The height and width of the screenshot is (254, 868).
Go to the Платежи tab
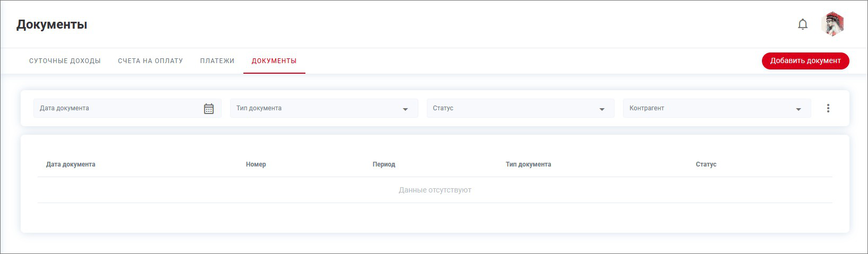tap(217, 61)
